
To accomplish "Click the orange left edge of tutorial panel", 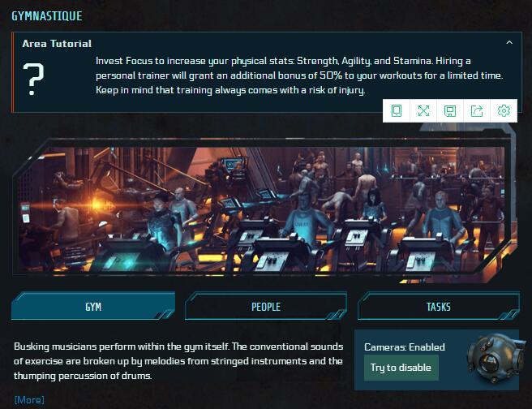I will [13, 72].
